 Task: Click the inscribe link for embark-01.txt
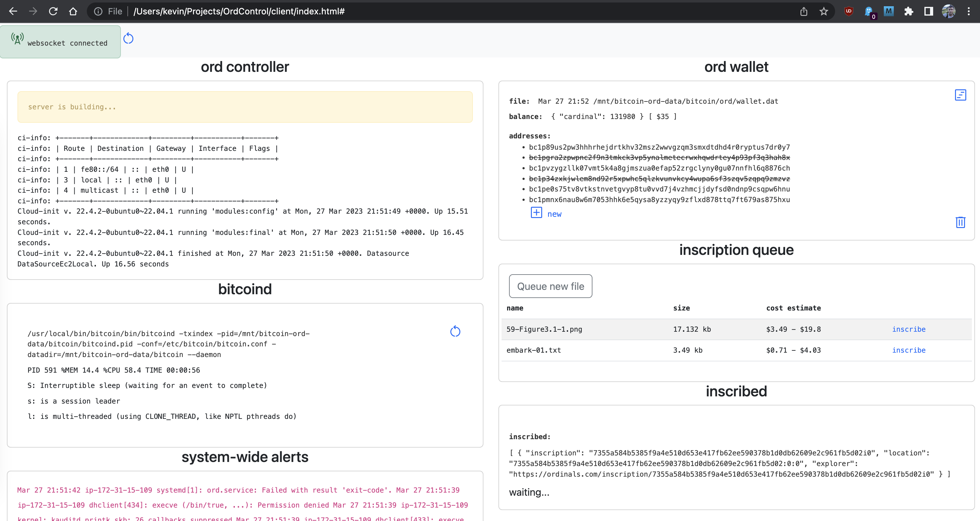[908, 350]
